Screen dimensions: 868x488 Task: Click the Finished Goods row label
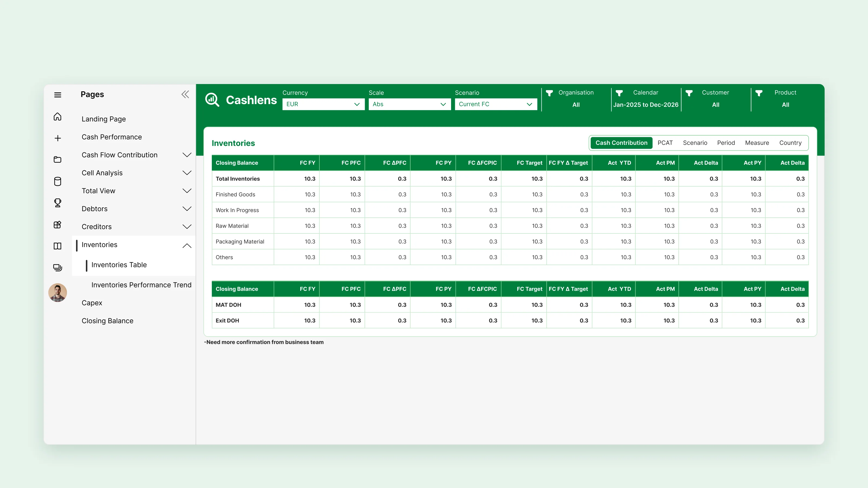coord(235,194)
